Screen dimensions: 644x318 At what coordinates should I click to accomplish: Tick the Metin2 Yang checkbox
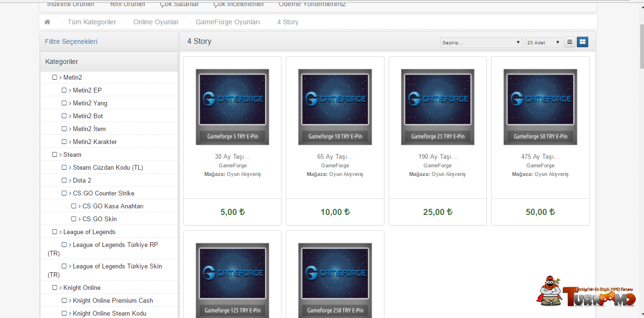(x=64, y=103)
